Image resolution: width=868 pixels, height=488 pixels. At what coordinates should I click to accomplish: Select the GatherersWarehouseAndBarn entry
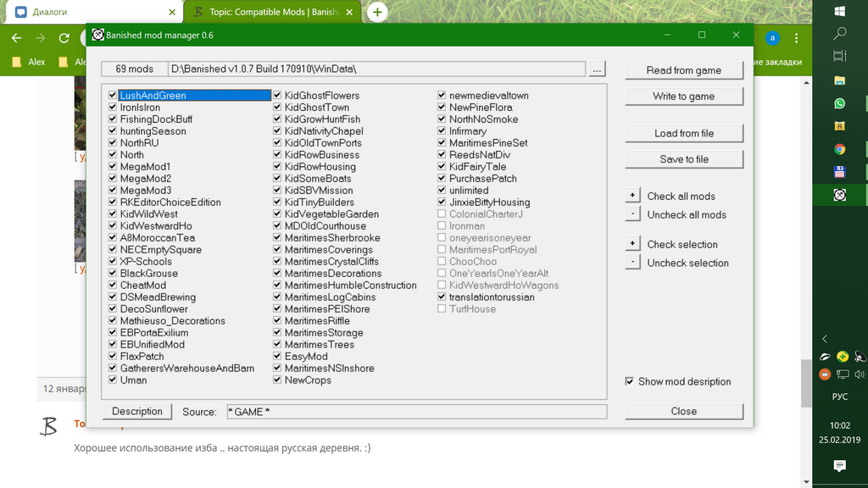(x=187, y=368)
